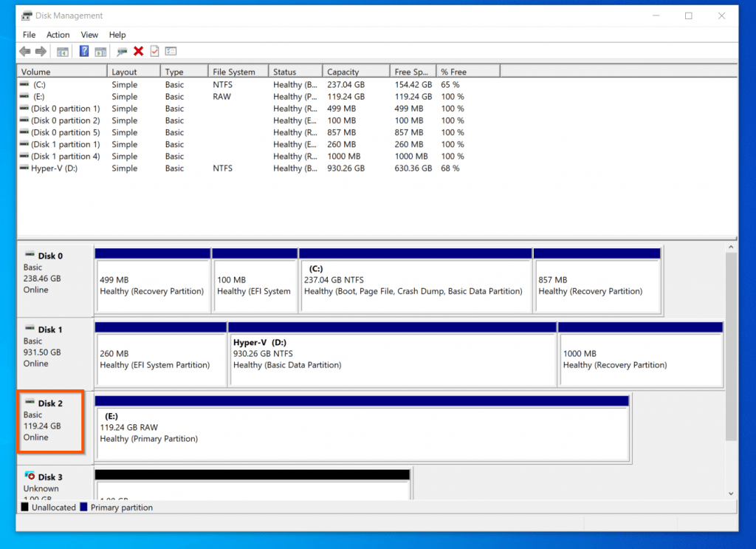756x549 pixels.
Task: Open Help via the question mark icon
Action: coord(83,51)
